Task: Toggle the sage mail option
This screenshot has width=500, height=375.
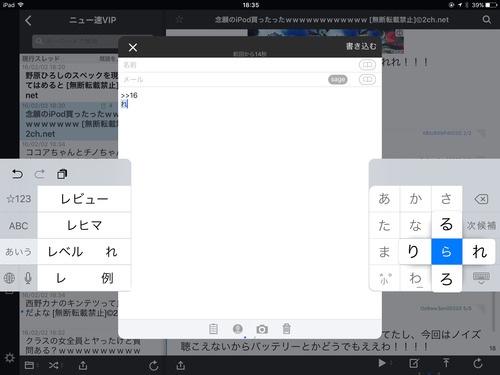Action: click(x=338, y=79)
